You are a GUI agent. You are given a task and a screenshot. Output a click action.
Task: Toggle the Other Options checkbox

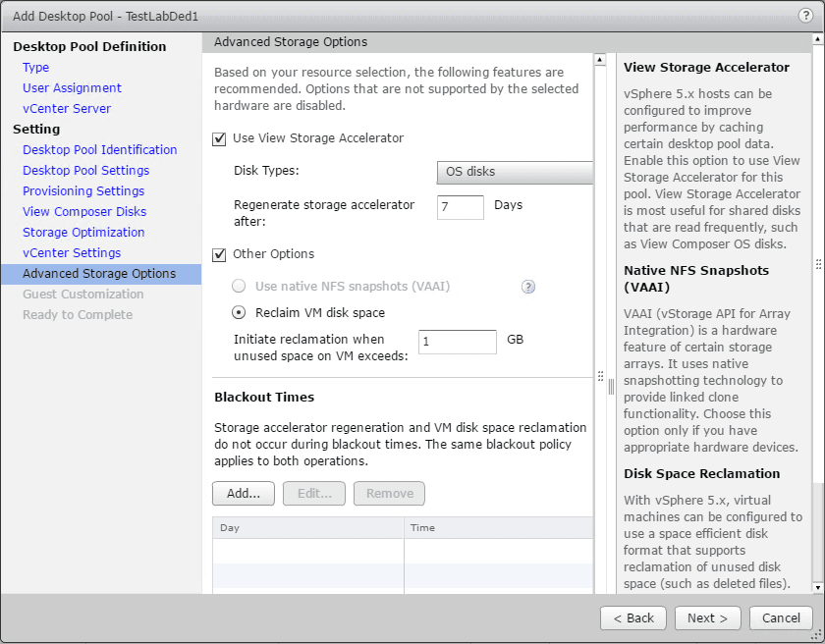click(x=219, y=254)
